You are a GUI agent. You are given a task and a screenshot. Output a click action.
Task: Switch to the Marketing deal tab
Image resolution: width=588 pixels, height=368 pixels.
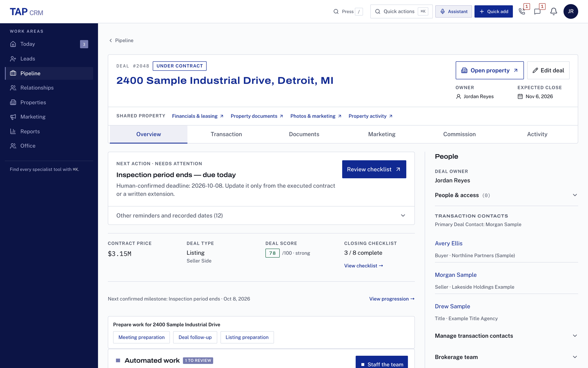tap(382, 134)
